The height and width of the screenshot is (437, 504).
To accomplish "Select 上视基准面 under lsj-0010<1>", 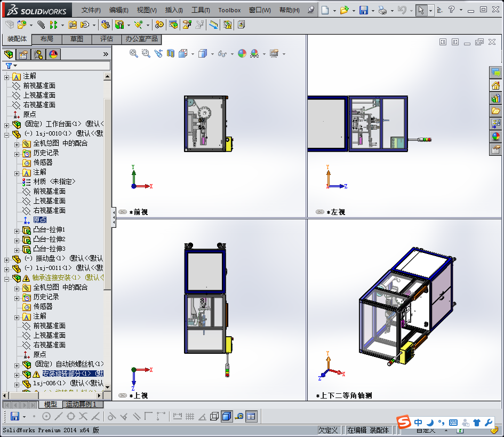I will tap(50, 201).
